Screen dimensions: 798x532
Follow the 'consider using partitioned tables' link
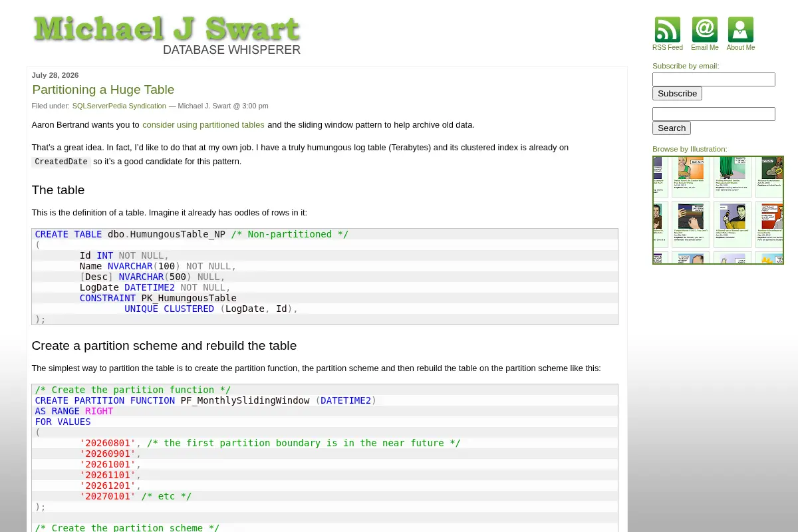pos(203,125)
